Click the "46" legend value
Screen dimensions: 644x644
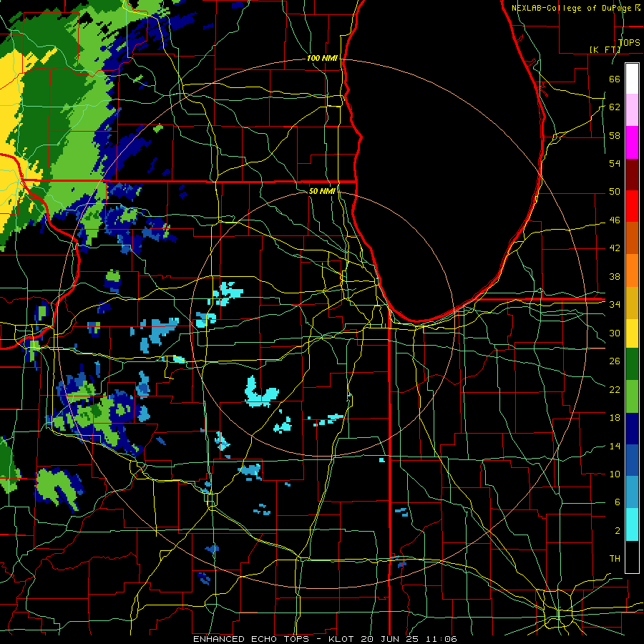pos(615,220)
